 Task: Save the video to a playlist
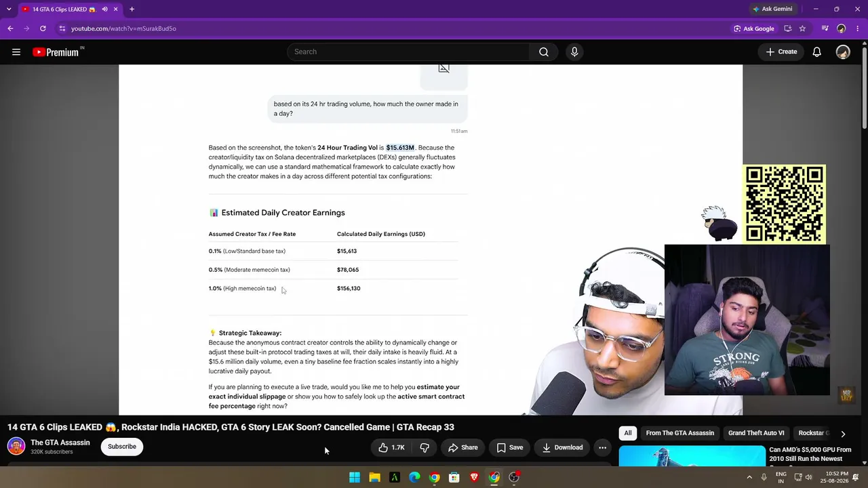pos(509,447)
